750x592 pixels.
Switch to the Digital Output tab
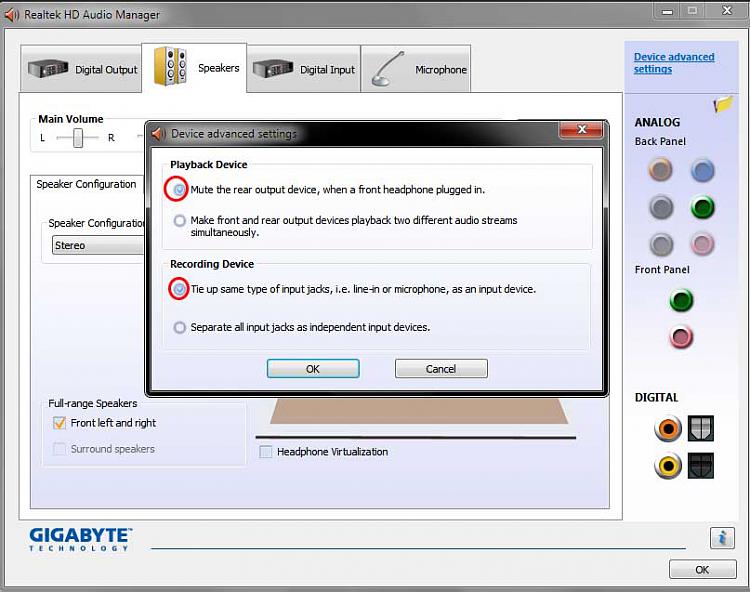tap(81, 69)
